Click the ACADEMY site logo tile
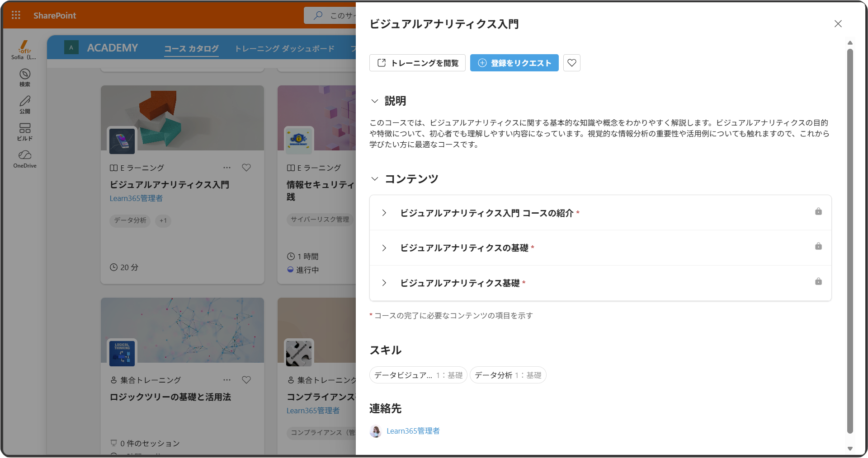This screenshot has height=458, width=868. (x=71, y=47)
